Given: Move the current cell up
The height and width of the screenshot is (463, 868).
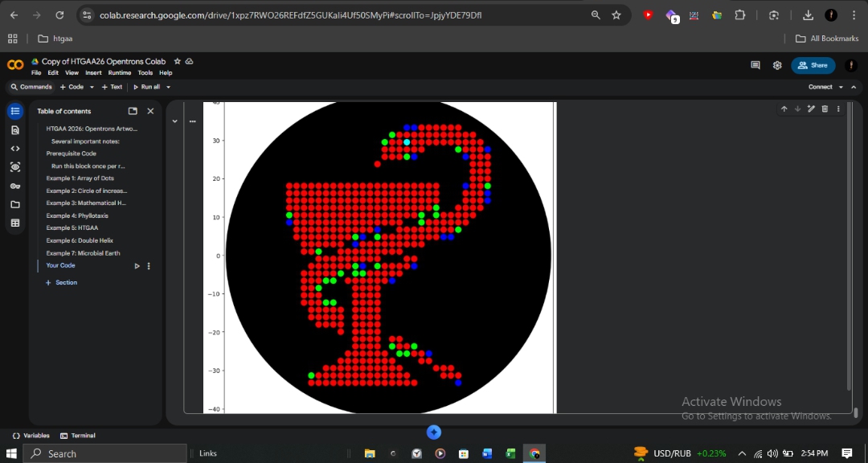Looking at the screenshot, I should point(784,109).
